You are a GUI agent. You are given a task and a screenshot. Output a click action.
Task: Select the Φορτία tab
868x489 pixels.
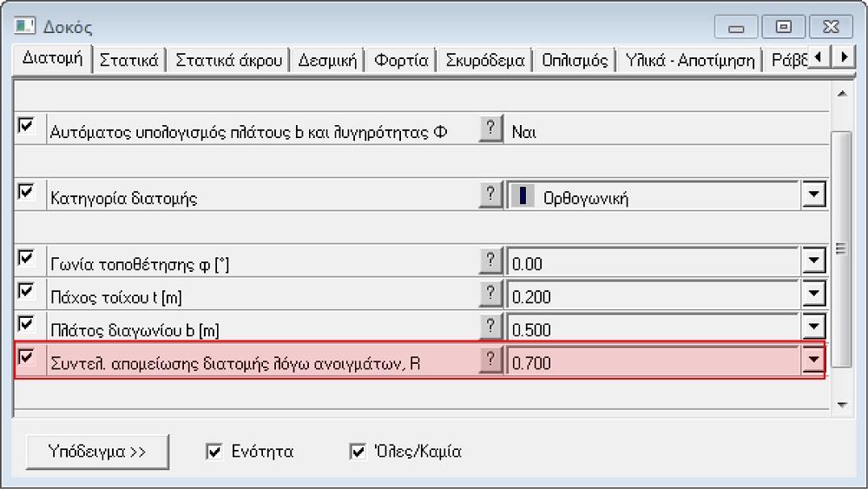coord(401,61)
